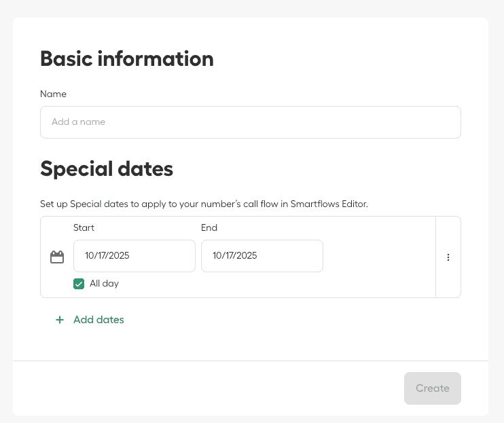
Task: Open the three-dot options menu
Action: 448,257
